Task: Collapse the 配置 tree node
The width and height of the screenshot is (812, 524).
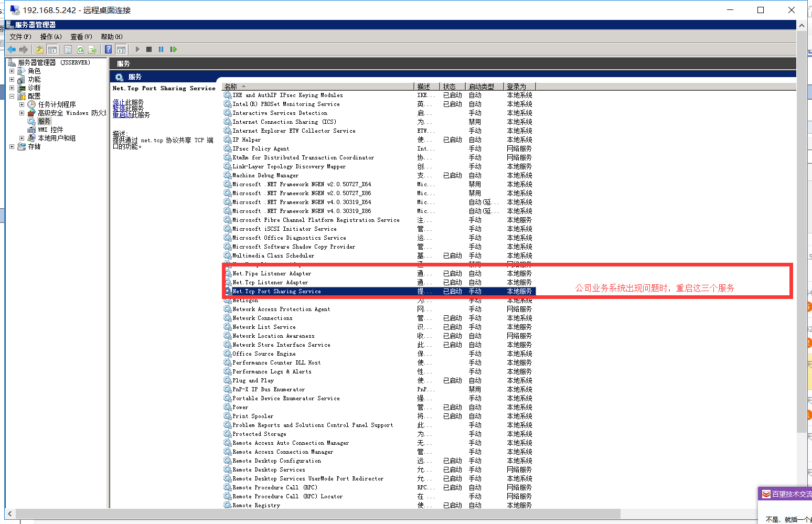Action: tap(12, 96)
